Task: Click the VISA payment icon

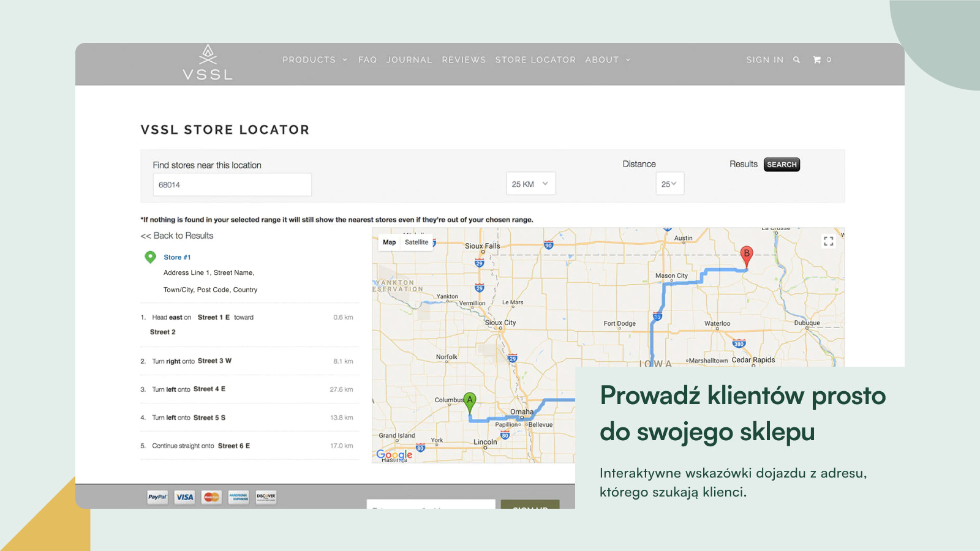Action: click(x=184, y=497)
